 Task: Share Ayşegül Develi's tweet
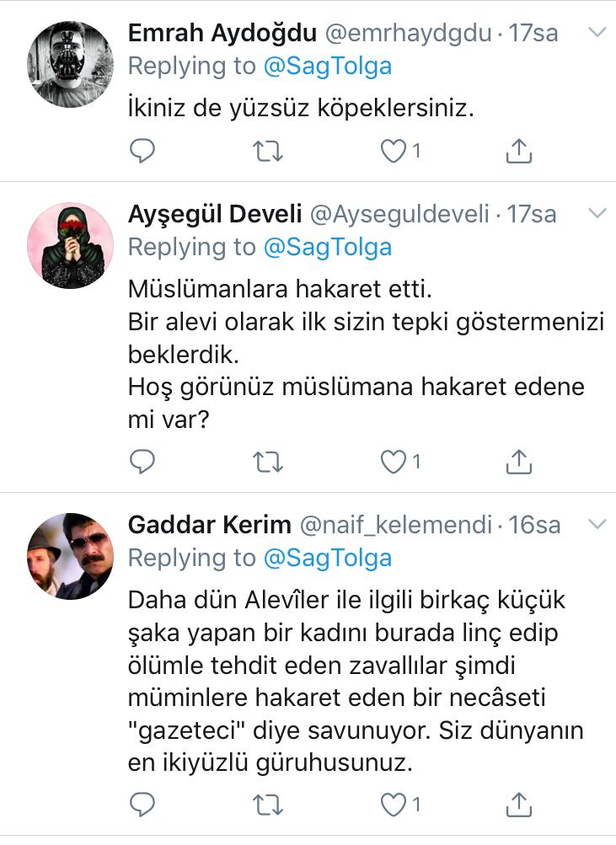(x=518, y=461)
